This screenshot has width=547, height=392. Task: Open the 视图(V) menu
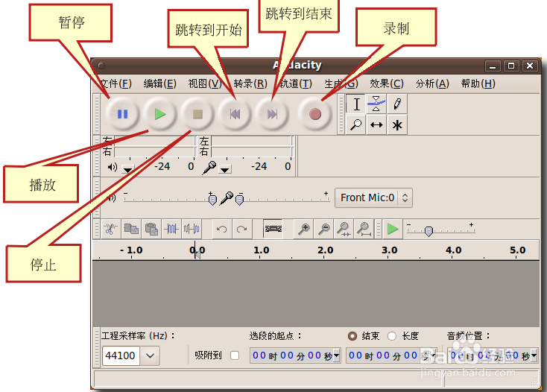[x=205, y=83]
